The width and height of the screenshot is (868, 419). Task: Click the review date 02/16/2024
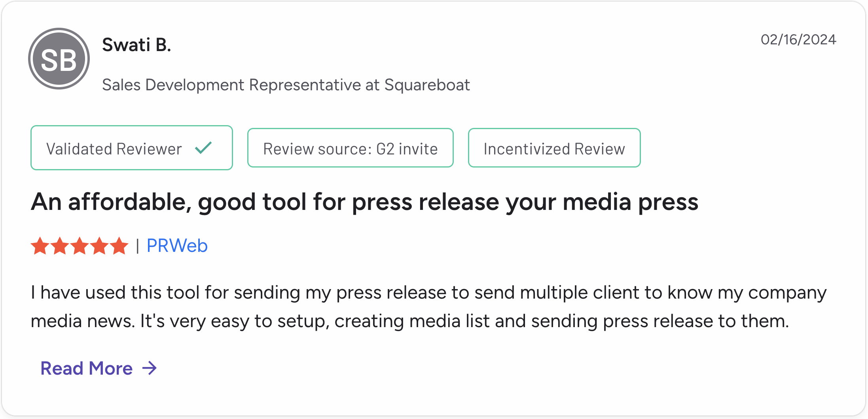[798, 40]
